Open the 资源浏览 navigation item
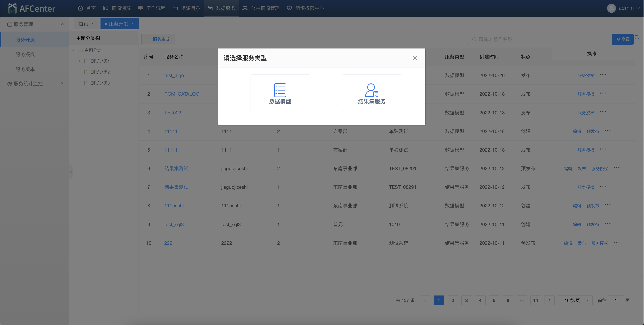 point(117,8)
